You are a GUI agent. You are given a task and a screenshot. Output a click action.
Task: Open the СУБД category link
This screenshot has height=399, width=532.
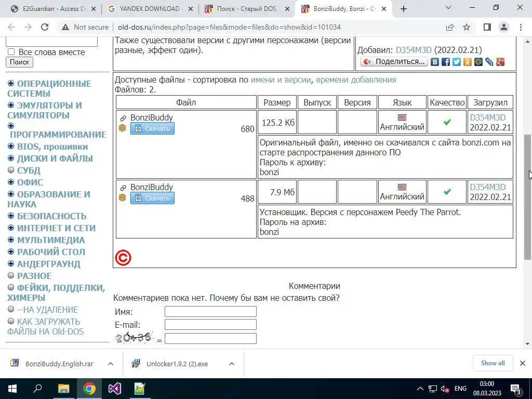[x=29, y=170]
